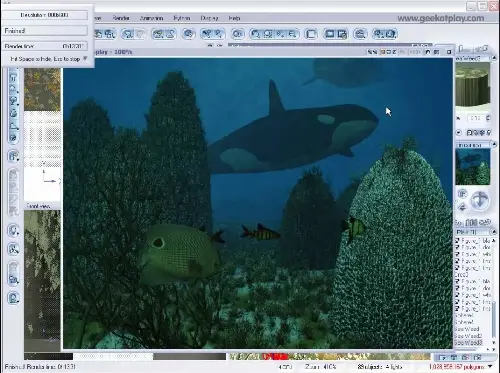500x373 pixels.
Task: Click the single round icon before selection tools
Action: pyautogui.click(x=189, y=34)
